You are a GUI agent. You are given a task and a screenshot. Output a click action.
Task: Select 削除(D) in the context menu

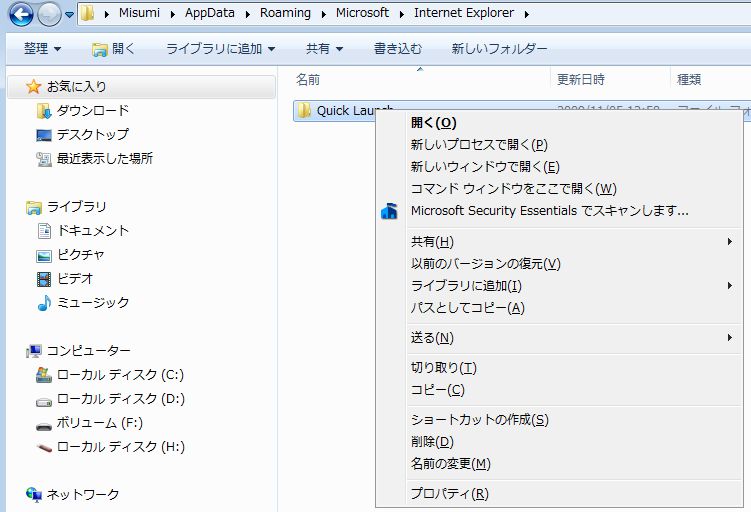coord(432,442)
